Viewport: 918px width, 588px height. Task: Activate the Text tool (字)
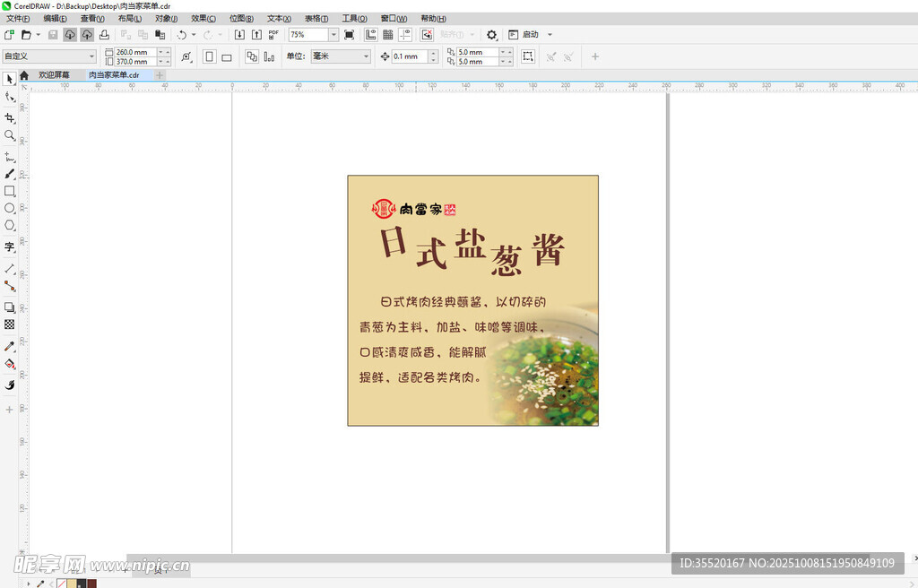point(10,246)
